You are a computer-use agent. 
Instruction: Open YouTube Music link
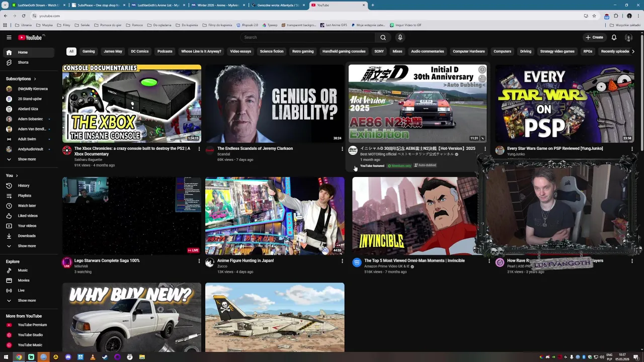click(30, 345)
